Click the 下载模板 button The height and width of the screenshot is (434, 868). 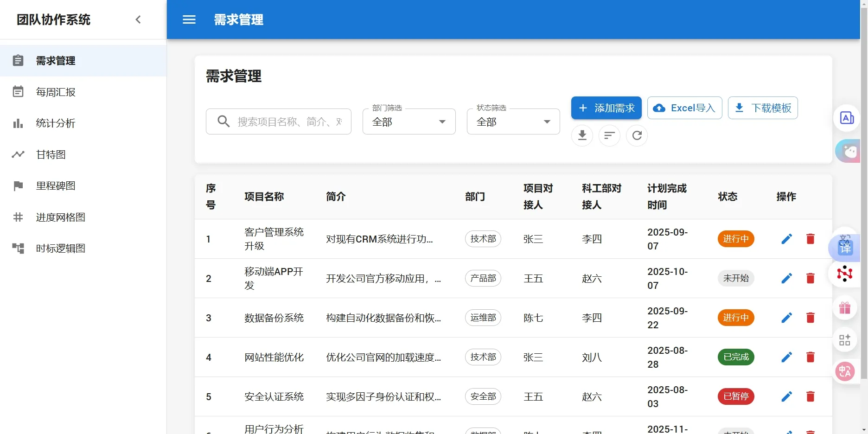[x=763, y=108]
